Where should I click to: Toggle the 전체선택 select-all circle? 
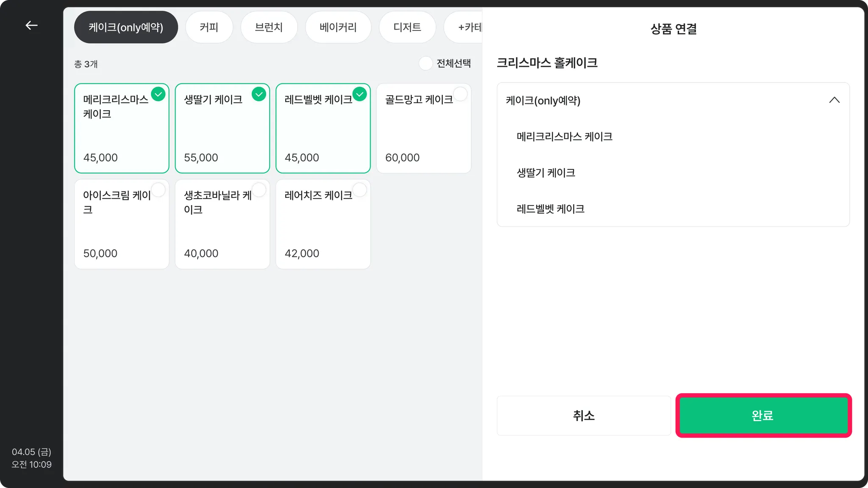coord(426,64)
